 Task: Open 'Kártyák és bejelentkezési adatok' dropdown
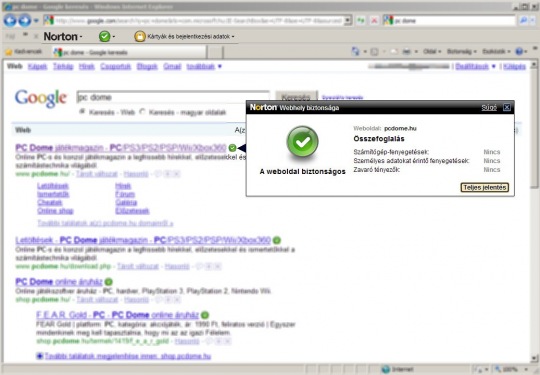pyautogui.click(x=191, y=36)
